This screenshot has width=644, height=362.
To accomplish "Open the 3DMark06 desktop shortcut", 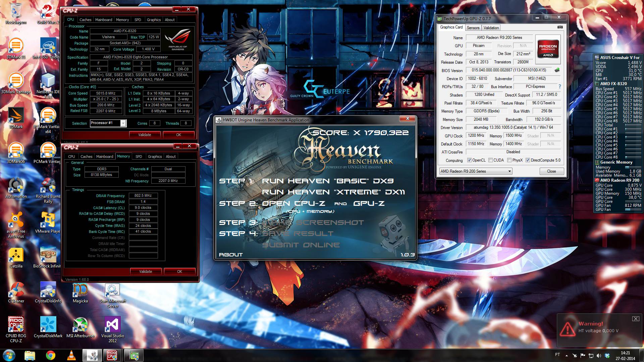I will coord(16,153).
